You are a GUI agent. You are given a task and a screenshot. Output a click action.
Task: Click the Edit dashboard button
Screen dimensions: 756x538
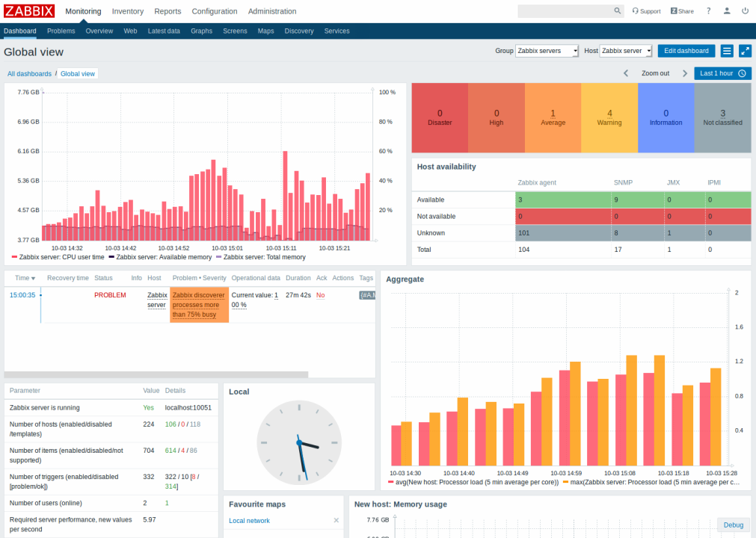(686, 51)
